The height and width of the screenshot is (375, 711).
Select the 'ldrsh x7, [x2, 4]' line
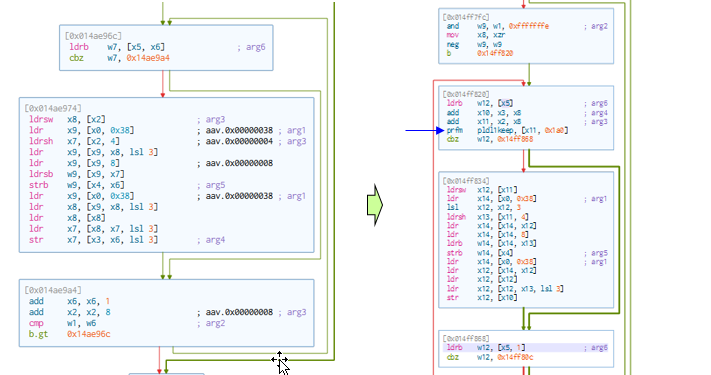74,141
